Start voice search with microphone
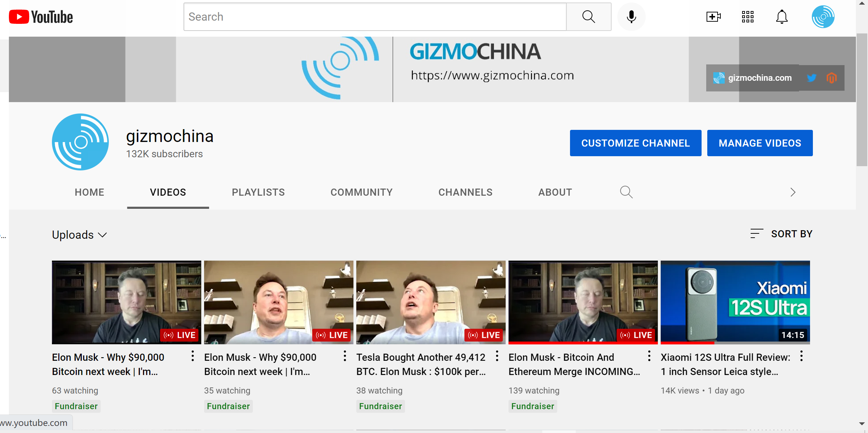 tap(631, 17)
